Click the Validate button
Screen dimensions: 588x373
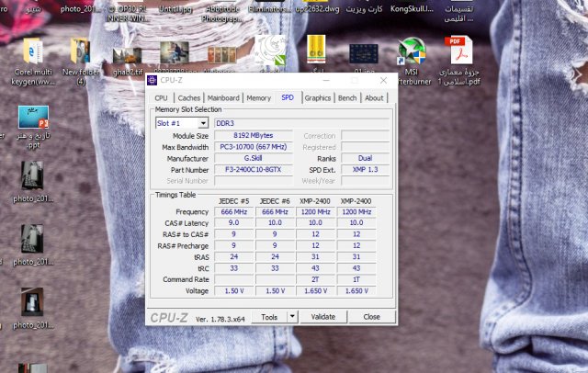(322, 317)
